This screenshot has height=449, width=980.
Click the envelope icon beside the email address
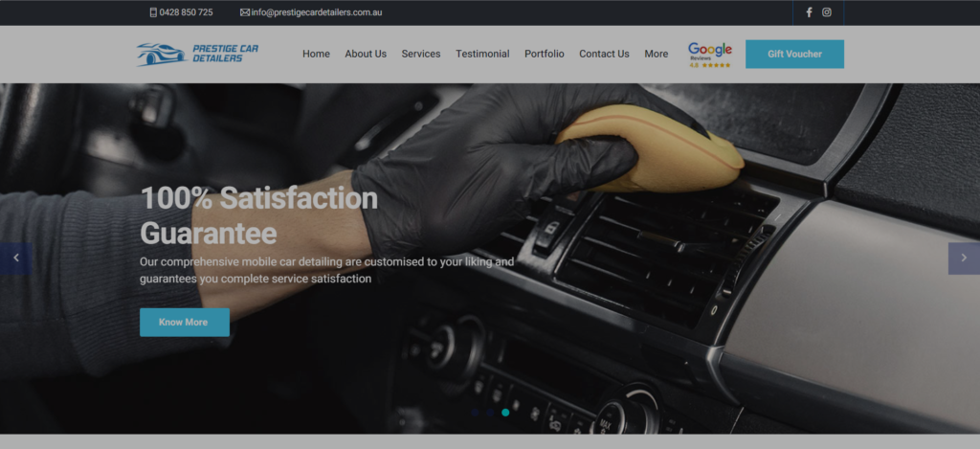[x=245, y=12]
